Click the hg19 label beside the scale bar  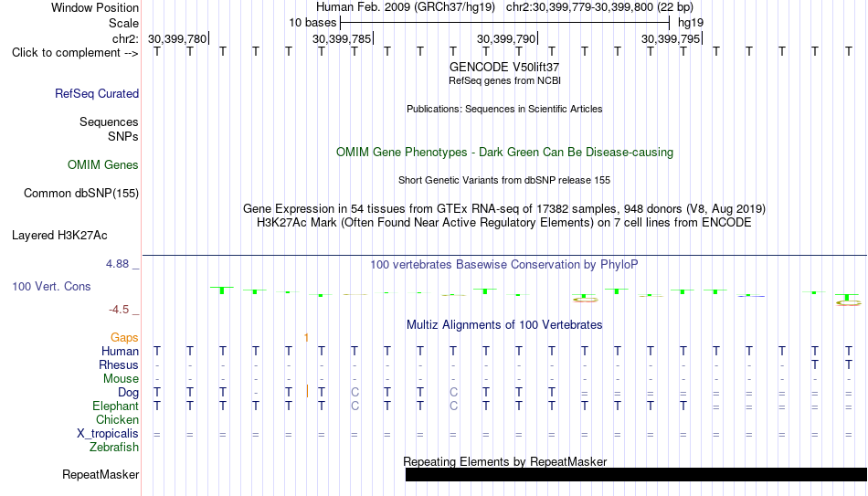pyautogui.click(x=691, y=23)
